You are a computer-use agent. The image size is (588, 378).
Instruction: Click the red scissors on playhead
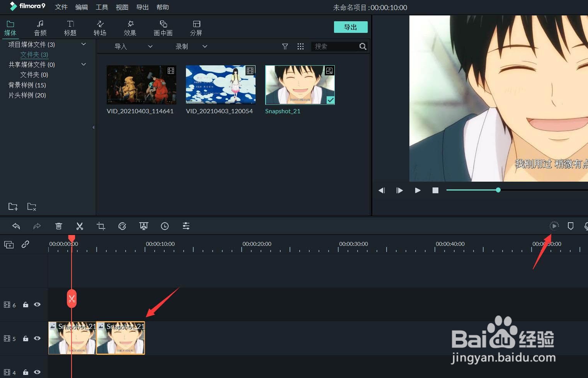point(72,298)
